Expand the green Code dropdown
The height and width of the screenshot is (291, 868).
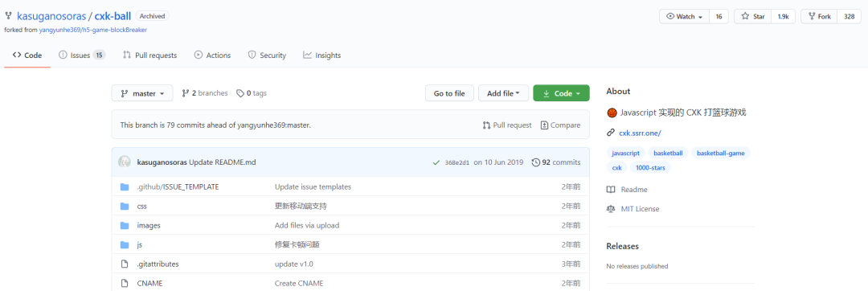[561, 93]
